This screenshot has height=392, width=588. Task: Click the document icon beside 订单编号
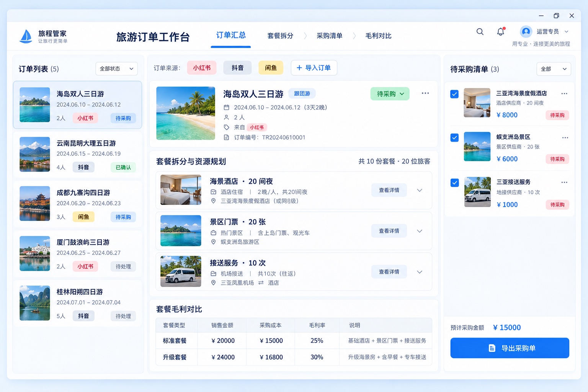coord(227,137)
